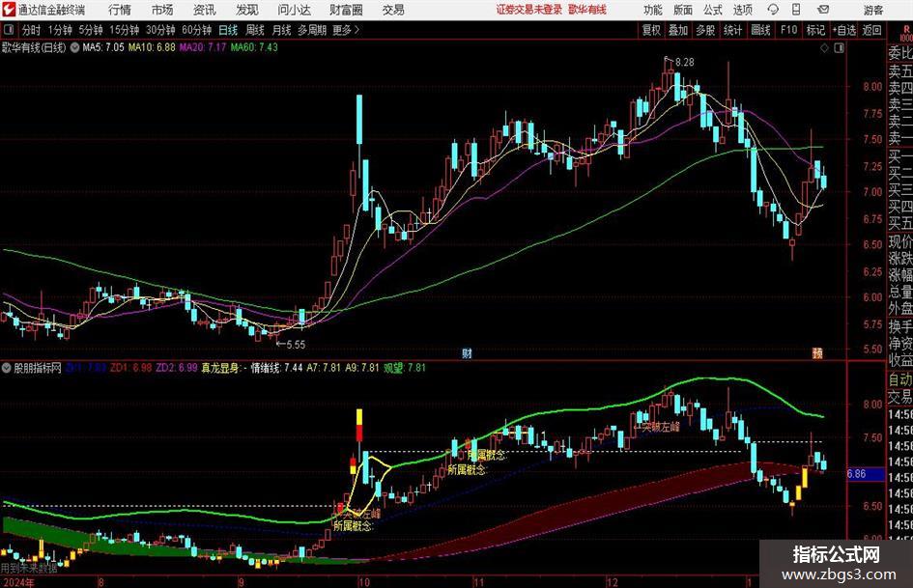Click the 多股 button

(705, 30)
